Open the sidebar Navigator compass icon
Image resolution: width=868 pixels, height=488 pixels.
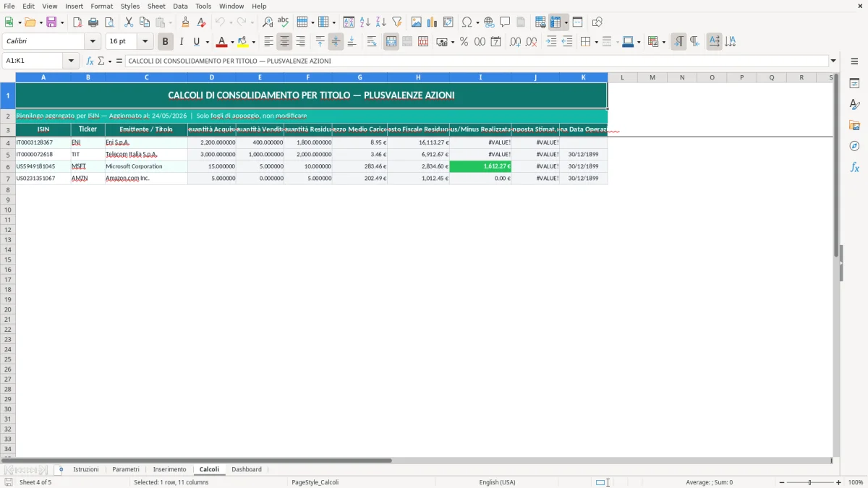point(854,146)
